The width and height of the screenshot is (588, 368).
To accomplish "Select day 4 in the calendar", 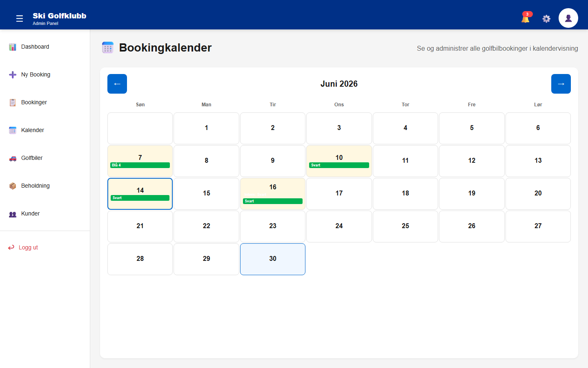I will pyautogui.click(x=405, y=128).
